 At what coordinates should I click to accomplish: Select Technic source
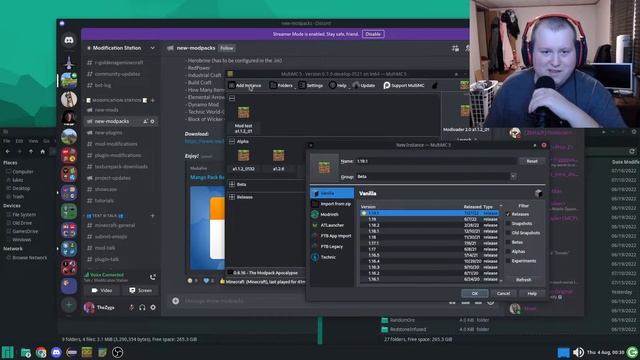[x=332, y=257]
